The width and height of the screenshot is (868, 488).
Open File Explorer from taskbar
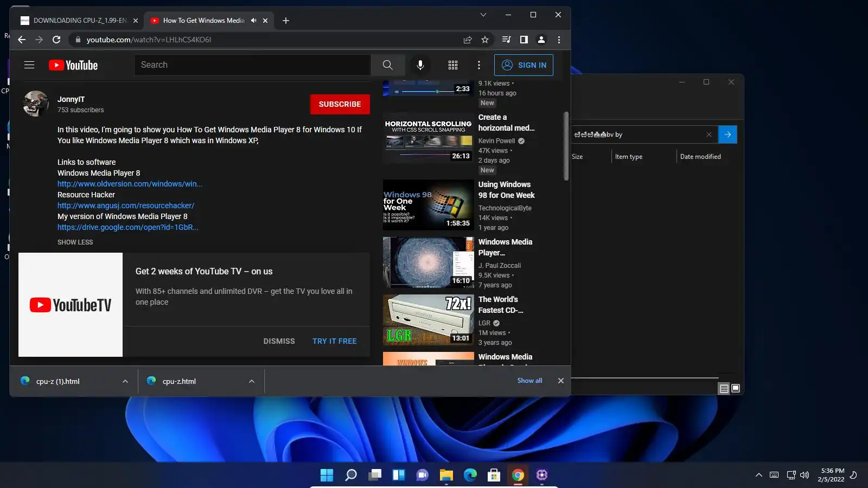[x=446, y=475]
